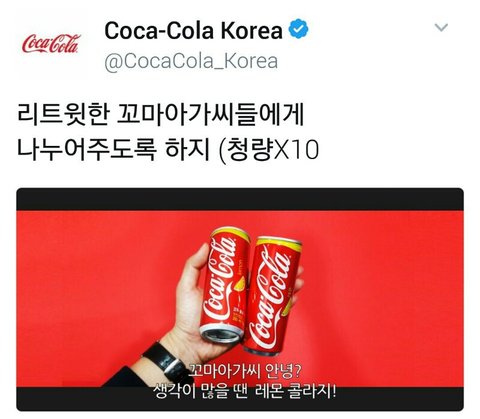The width and height of the screenshot is (480, 419).
Task: Expand the tweet options chevron menu
Action: [441, 27]
